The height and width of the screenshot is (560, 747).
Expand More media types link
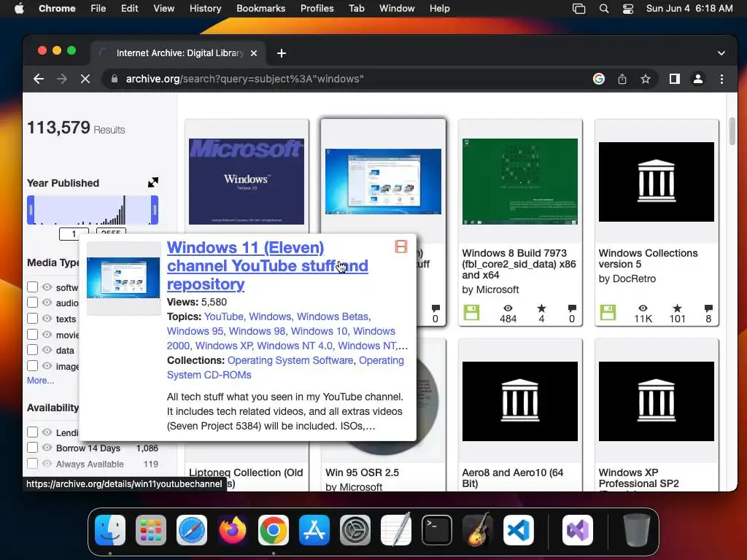[x=41, y=381]
